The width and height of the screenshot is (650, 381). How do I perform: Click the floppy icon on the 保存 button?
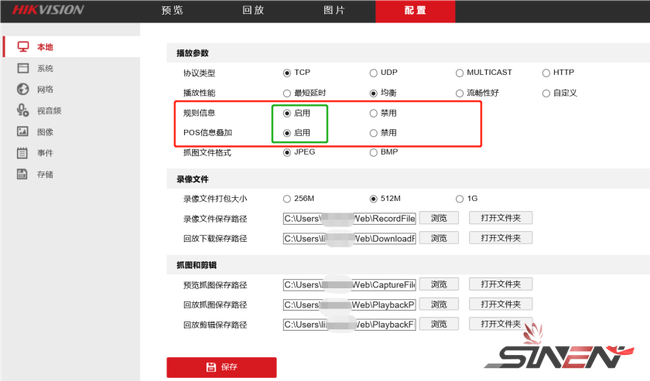[x=211, y=367]
